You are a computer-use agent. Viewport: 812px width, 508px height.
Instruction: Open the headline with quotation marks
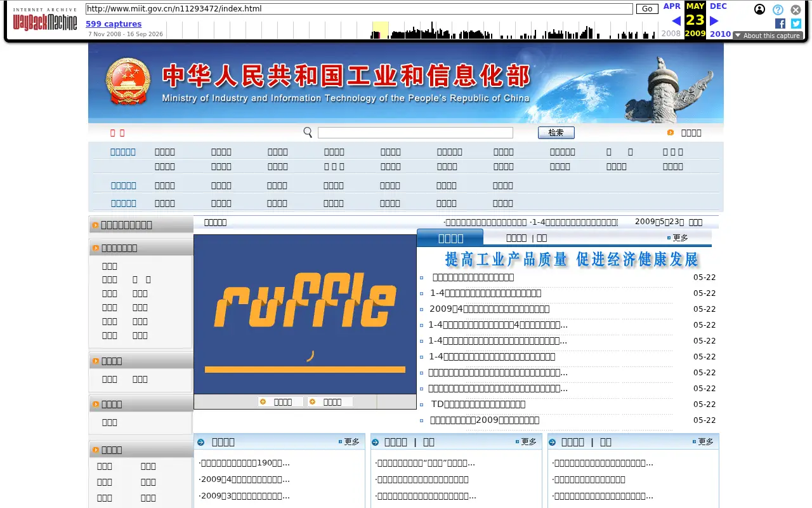(x=425, y=463)
